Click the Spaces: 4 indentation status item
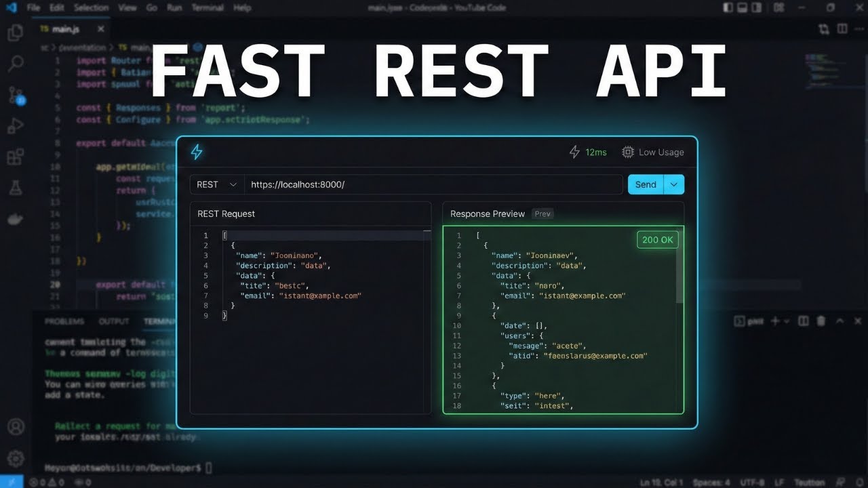The width and height of the screenshot is (868, 488). pyautogui.click(x=711, y=482)
